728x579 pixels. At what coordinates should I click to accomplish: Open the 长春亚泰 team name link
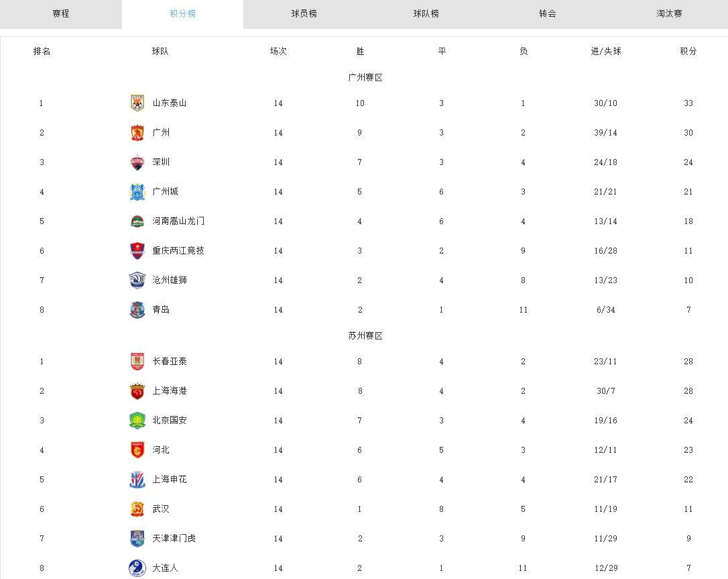coord(170,362)
